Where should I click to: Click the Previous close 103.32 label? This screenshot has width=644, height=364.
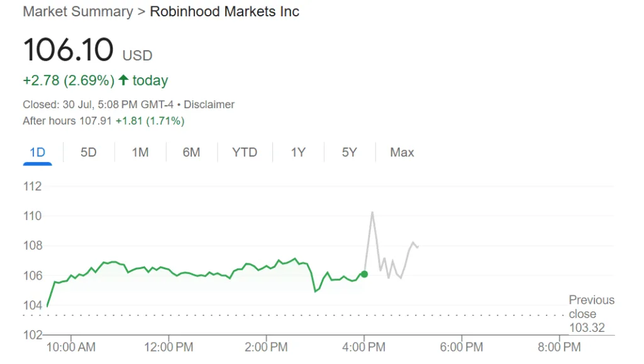591,314
